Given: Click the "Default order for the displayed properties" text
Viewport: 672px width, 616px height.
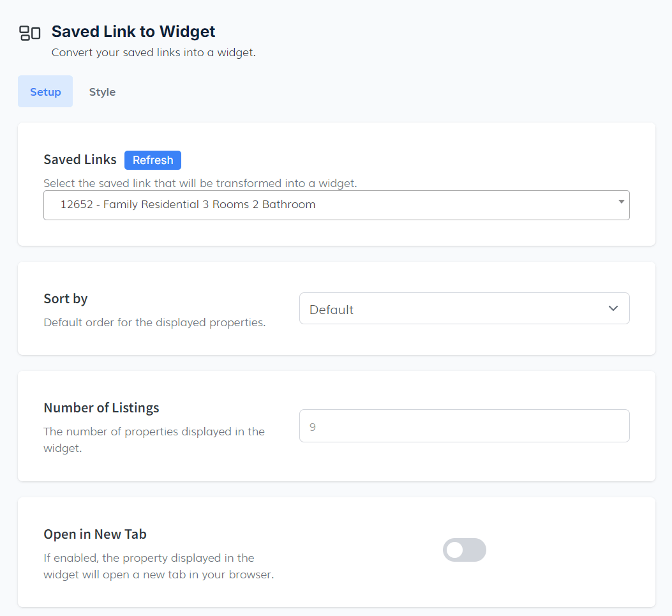Looking at the screenshot, I should click(x=154, y=322).
